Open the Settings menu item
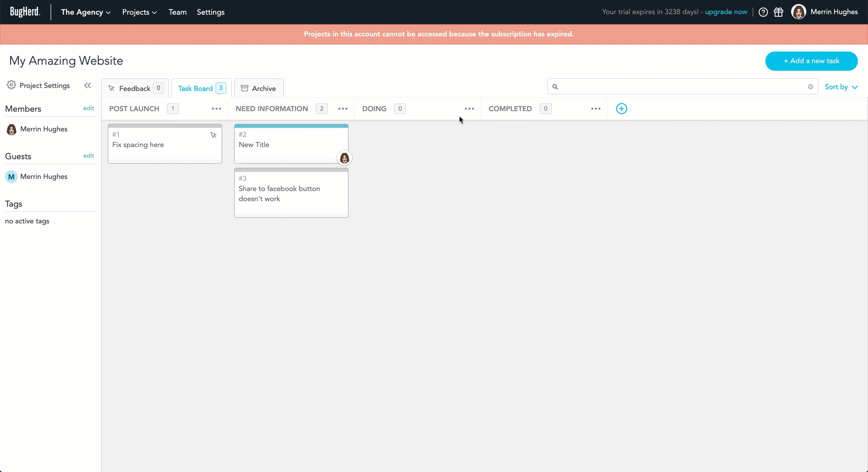The height and width of the screenshot is (472, 868). [210, 12]
